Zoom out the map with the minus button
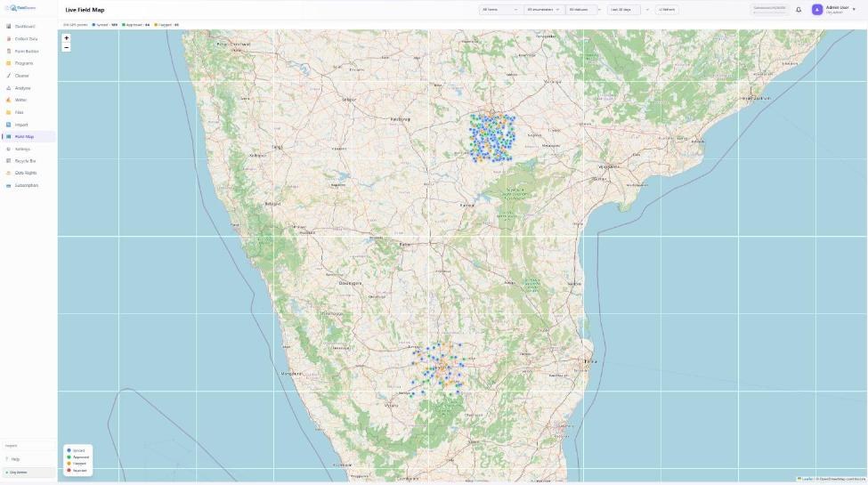Image resolution: width=868 pixels, height=485 pixels. (x=67, y=48)
